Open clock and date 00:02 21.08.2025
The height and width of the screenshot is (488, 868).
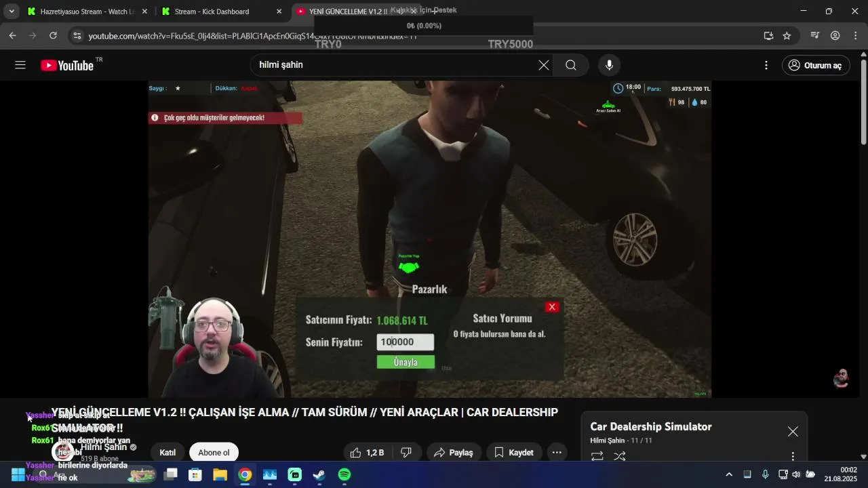click(x=841, y=474)
